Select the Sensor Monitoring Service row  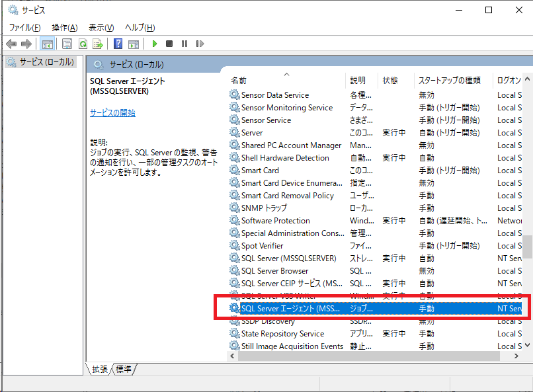click(375, 108)
